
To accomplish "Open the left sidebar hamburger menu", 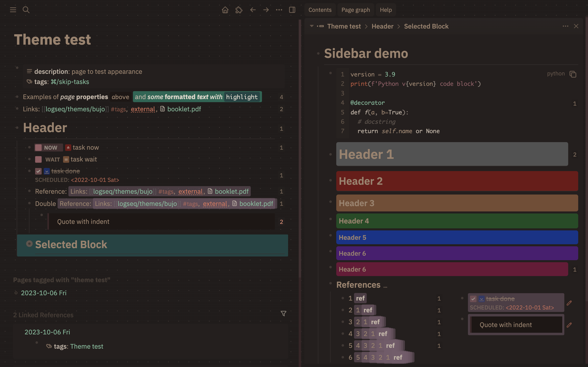I will (x=13, y=10).
